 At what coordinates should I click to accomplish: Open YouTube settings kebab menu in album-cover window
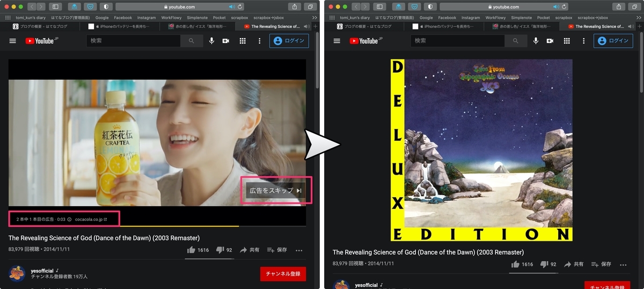(x=583, y=41)
